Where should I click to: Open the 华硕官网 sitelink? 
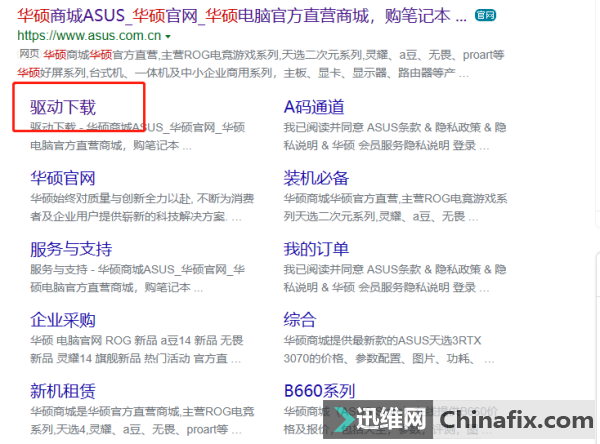[x=63, y=178]
